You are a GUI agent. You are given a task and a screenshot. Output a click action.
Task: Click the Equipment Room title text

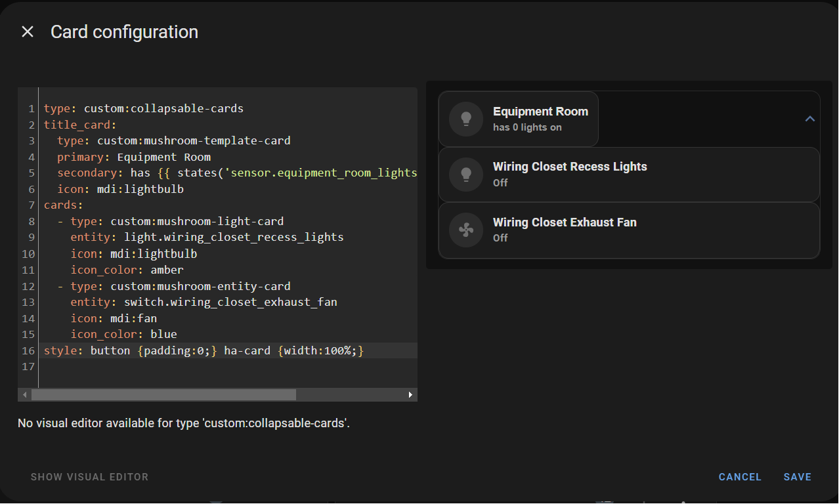[540, 112]
